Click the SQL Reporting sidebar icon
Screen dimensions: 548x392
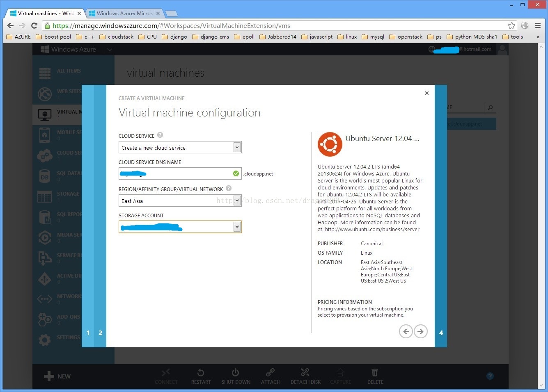(45, 217)
